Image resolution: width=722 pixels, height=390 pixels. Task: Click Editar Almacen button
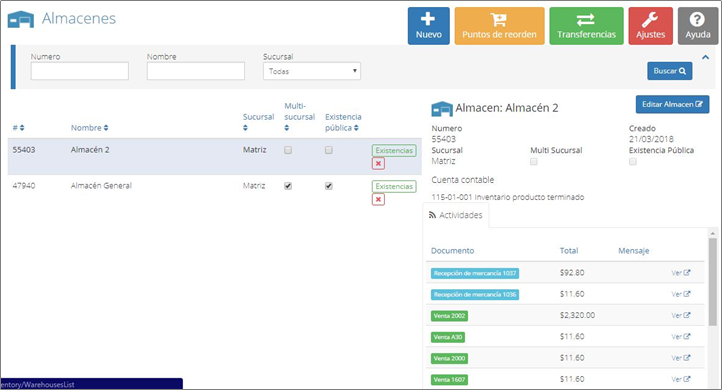672,105
